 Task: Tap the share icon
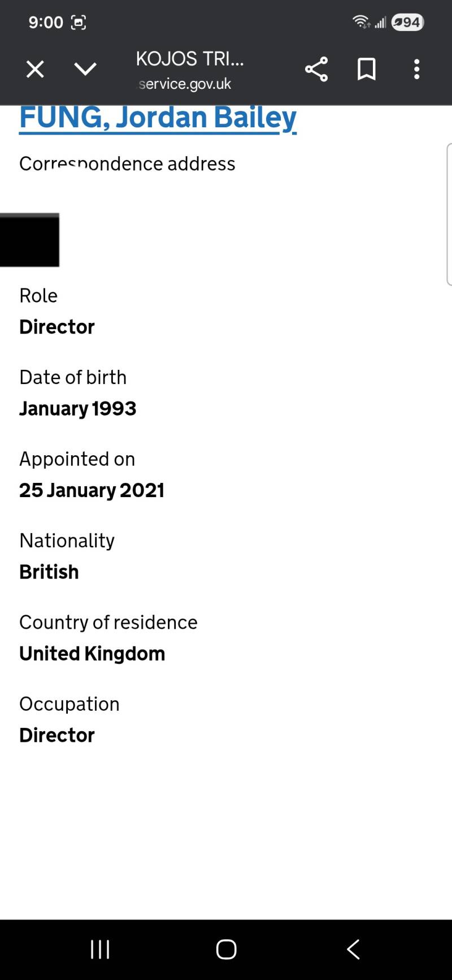pos(316,70)
